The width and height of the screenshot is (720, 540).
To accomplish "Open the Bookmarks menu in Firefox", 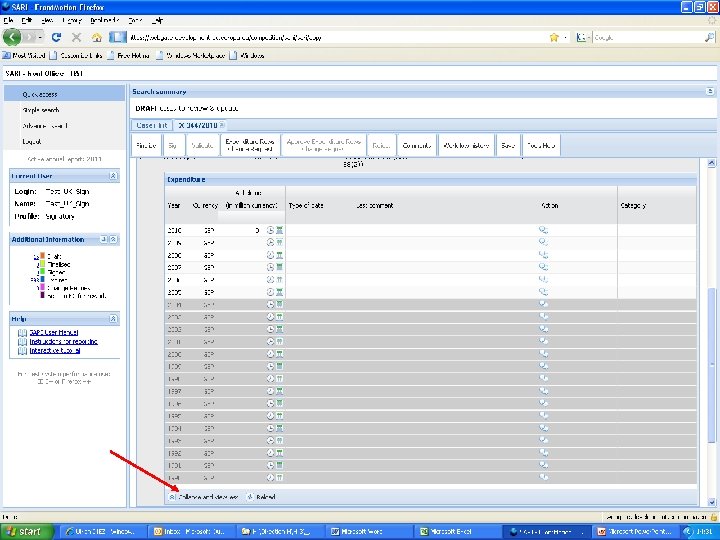I will click(105, 20).
